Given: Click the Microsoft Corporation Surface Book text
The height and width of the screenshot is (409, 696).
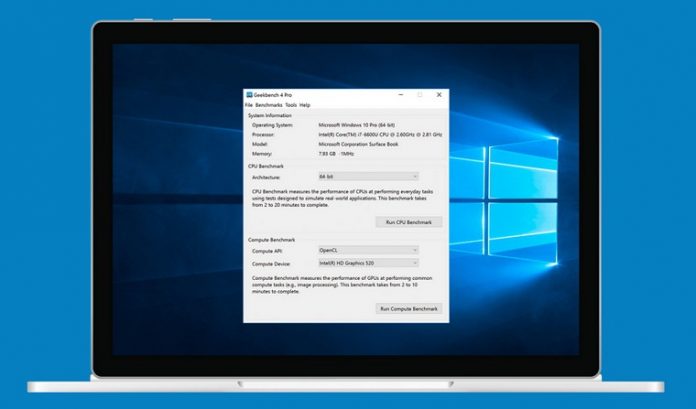Looking at the screenshot, I should tap(358, 144).
